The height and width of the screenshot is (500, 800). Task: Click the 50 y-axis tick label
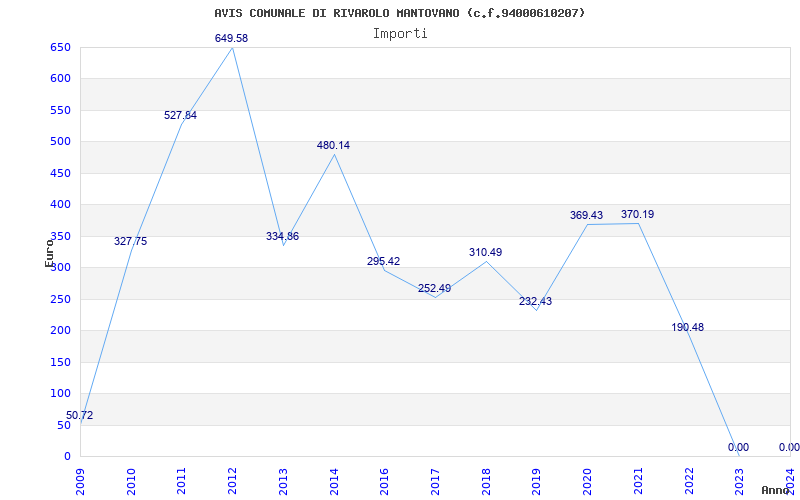point(64,425)
